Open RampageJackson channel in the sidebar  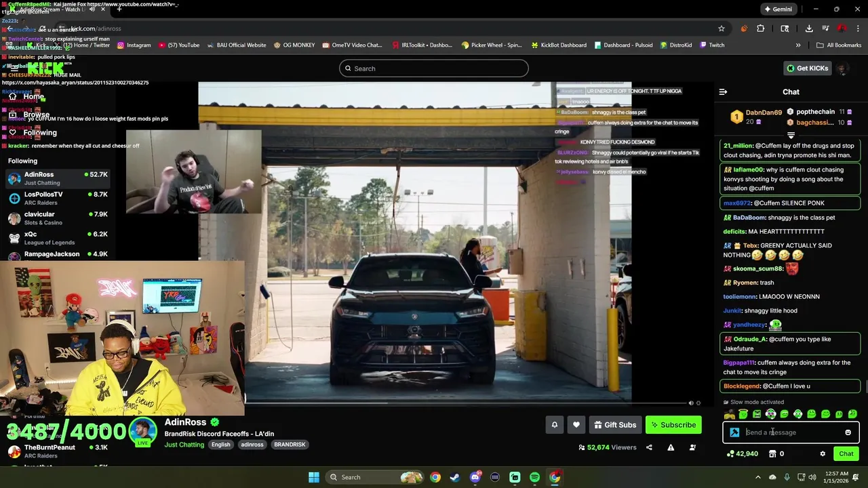click(58, 255)
